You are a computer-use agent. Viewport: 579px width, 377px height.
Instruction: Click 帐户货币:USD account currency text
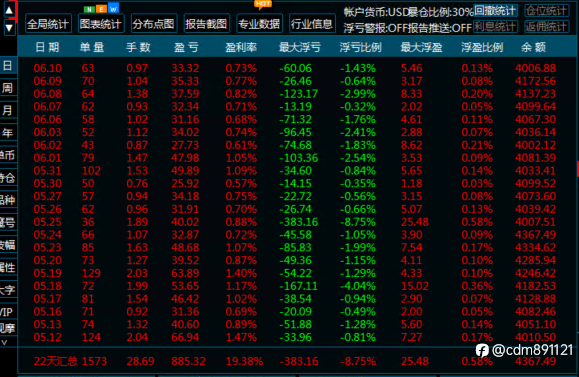coord(376,12)
